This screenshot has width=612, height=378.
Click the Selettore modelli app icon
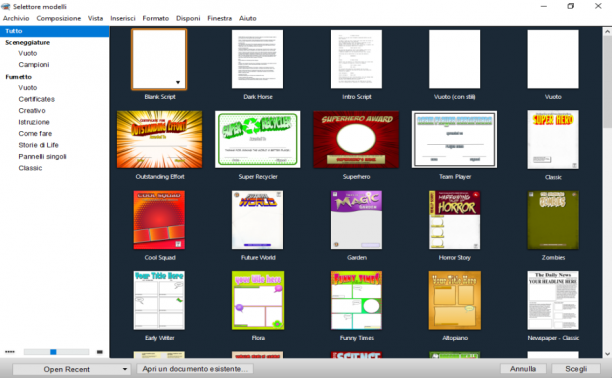5,6
